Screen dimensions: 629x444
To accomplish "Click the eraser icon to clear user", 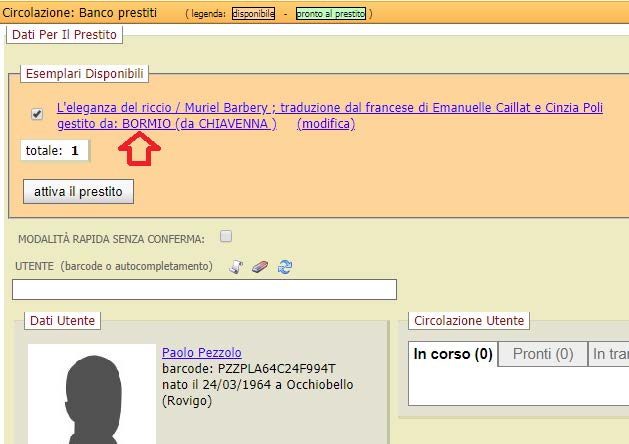I will [260, 266].
